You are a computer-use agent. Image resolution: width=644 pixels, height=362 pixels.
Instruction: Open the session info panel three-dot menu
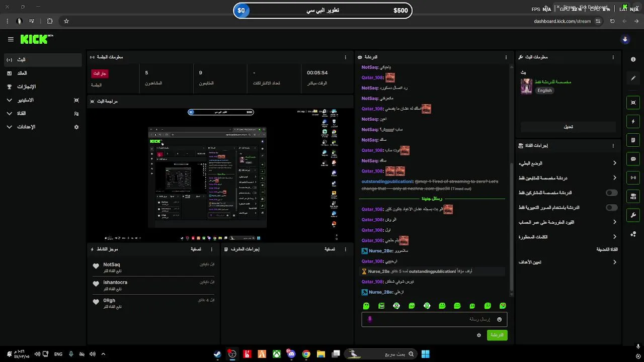[345, 57]
